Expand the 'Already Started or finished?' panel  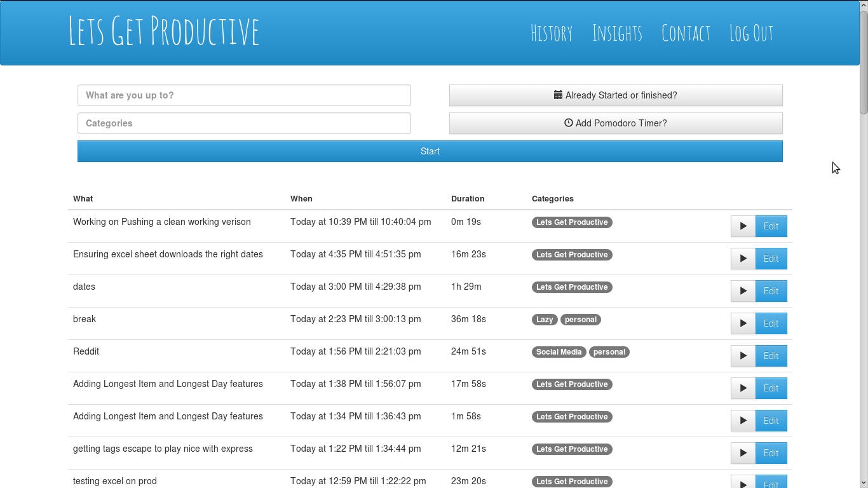[x=616, y=95]
